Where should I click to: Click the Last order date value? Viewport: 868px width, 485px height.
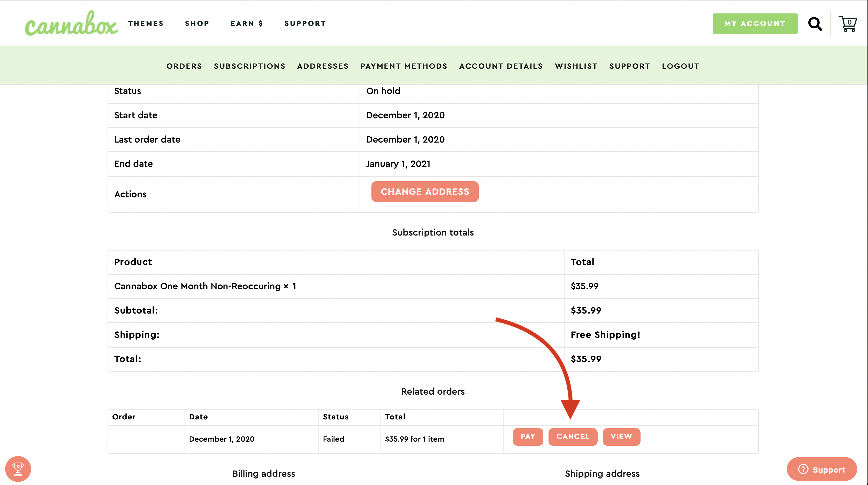405,140
